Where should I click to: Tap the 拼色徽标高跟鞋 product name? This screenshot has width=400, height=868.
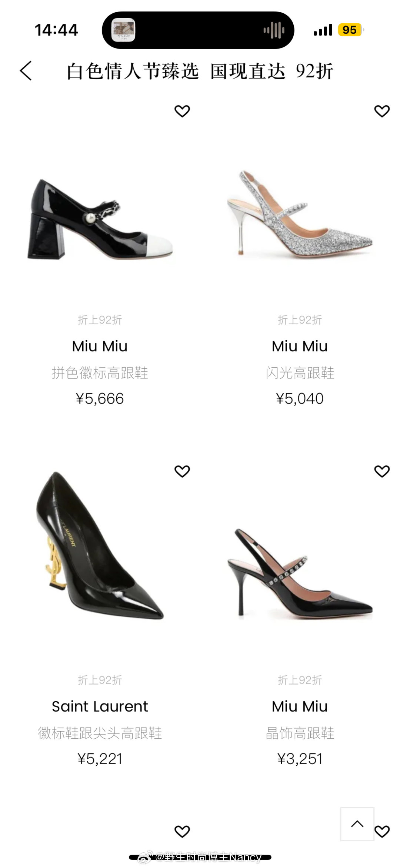[x=100, y=373]
